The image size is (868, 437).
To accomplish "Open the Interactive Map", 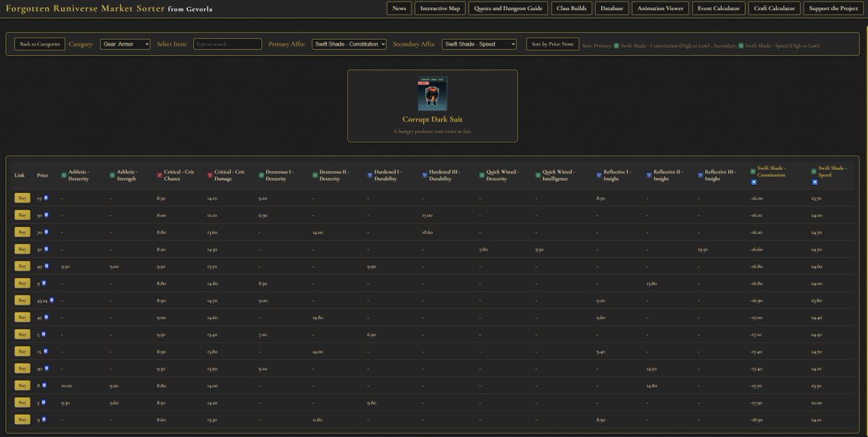I will coord(440,9).
